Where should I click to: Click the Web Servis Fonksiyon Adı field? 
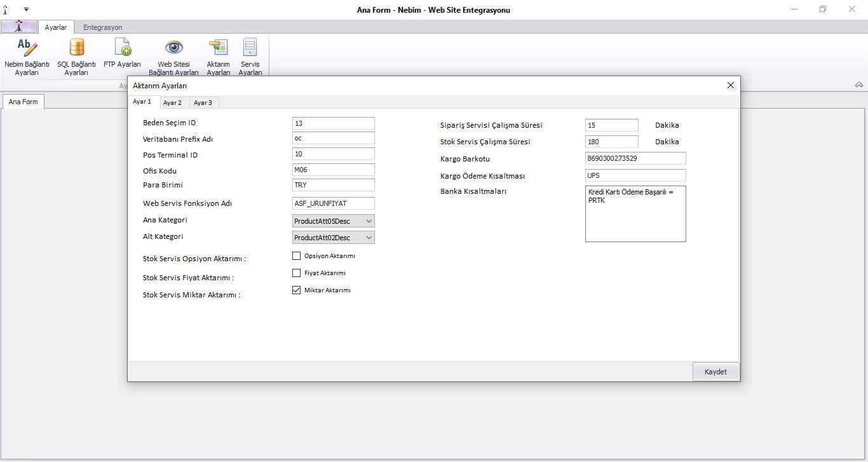coord(334,203)
